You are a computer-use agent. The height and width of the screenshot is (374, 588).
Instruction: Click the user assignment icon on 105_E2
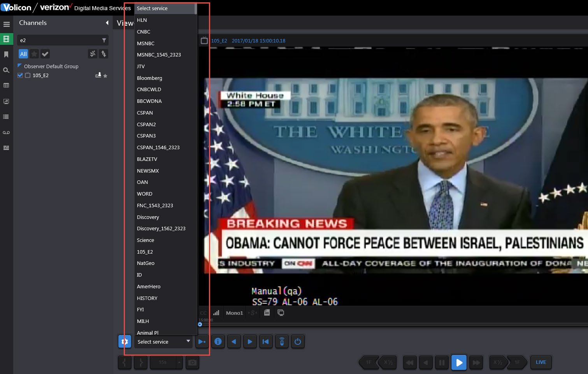pos(98,75)
